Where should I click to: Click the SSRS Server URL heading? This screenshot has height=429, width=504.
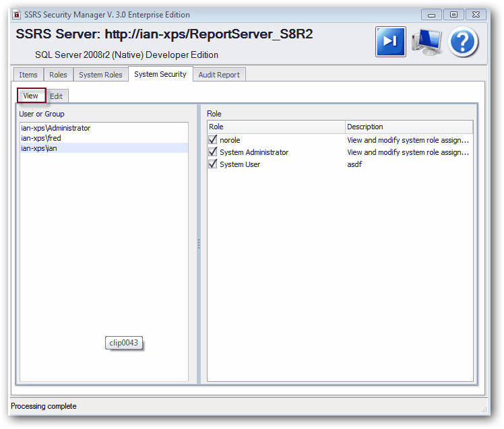coord(164,34)
